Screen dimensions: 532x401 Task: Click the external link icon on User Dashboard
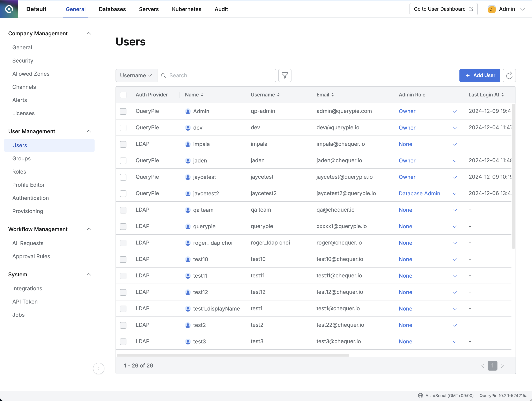pyautogui.click(x=471, y=9)
